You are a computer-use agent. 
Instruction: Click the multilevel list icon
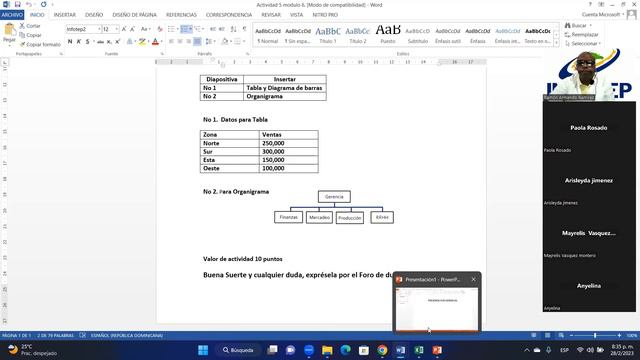[199, 29]
